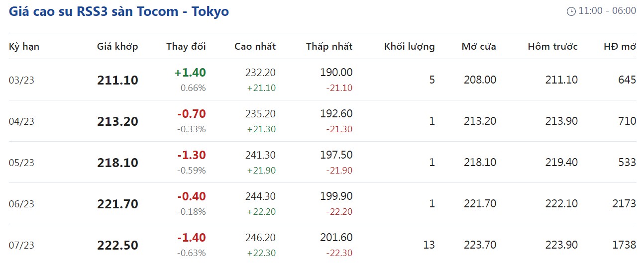Click the Kỳ hạn column header

point(24,47)
